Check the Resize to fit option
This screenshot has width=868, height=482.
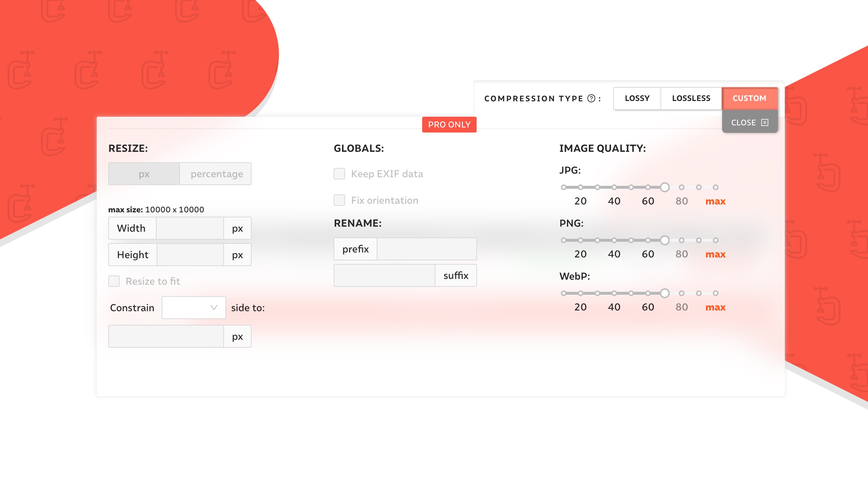point(114,281)
